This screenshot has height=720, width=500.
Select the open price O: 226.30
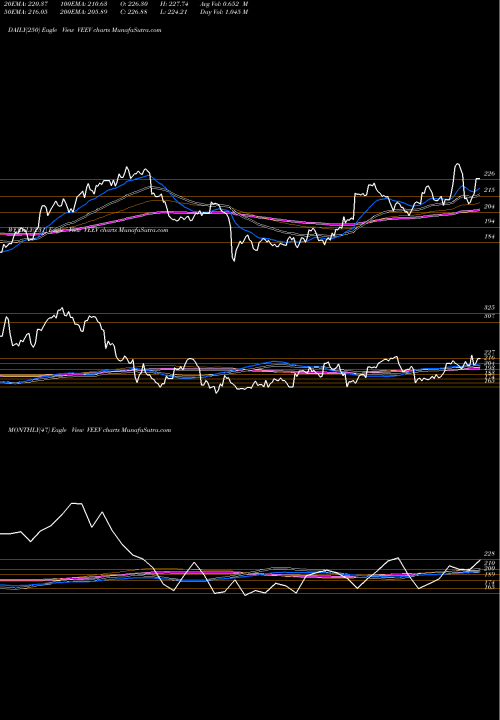(134, 4)
